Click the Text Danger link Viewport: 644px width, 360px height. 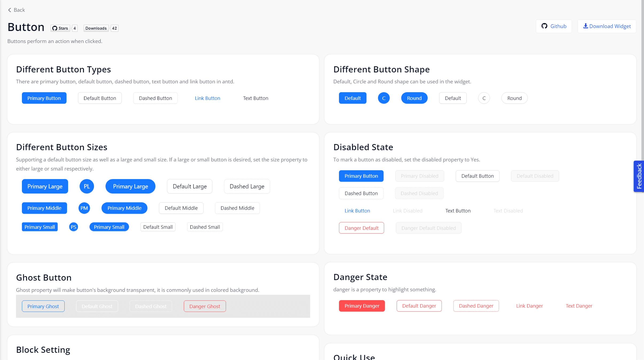(579, 305)
